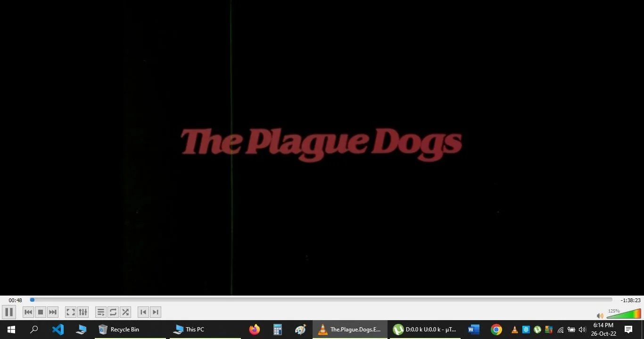Open Visual Studio Code from taskbar
This screenshot has width=644, height=339.
click(58, 330)
